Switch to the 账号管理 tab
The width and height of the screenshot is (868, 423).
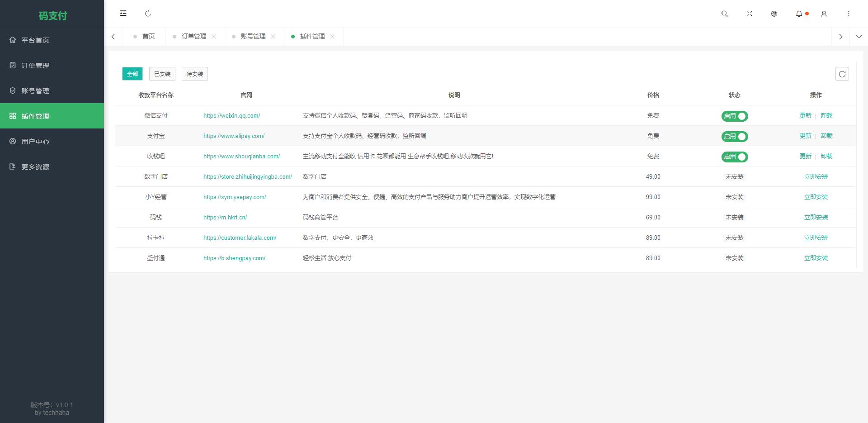pyautogui.click(x=253, y=37)
